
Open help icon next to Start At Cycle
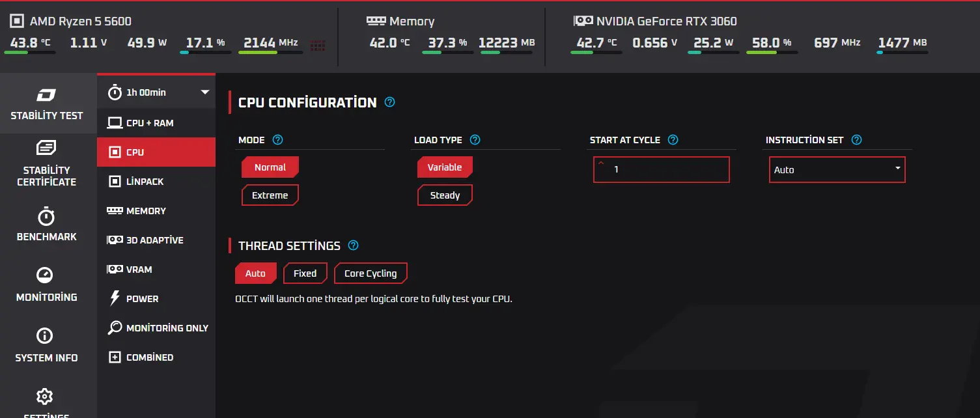(673, 140)
